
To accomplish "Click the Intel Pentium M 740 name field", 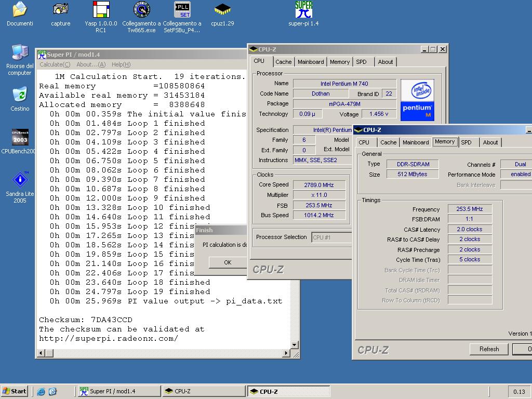I will tap(344, 84).
